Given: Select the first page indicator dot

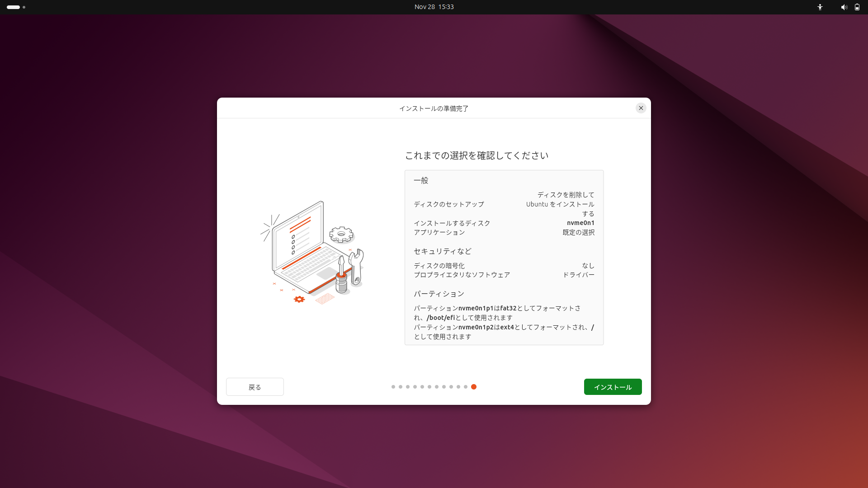Looking at the screenshot, I should [393, 387].
